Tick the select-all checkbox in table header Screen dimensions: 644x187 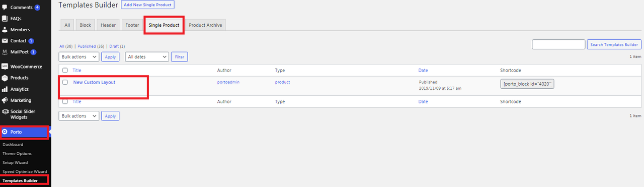[65, 71]
